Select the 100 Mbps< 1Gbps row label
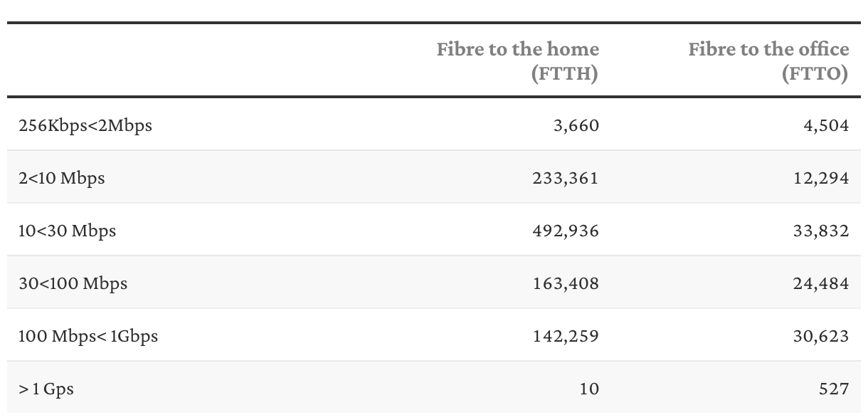 point(88,336)
